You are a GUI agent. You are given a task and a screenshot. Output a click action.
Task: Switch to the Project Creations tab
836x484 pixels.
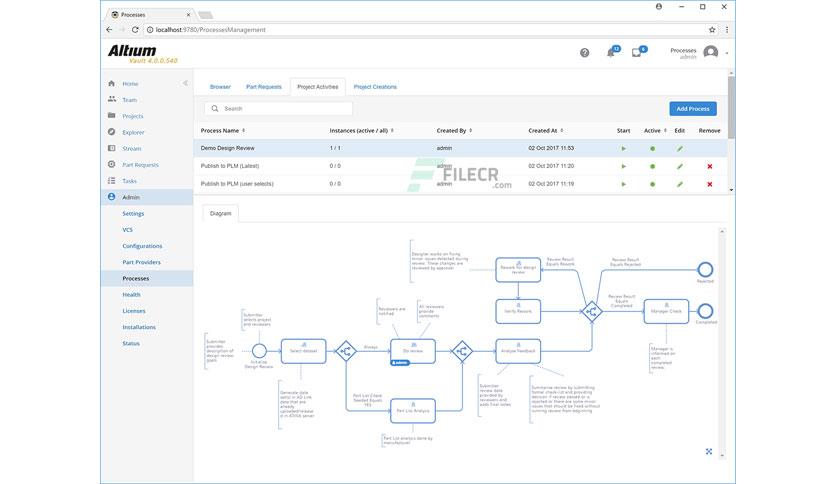tap(375, 87)
